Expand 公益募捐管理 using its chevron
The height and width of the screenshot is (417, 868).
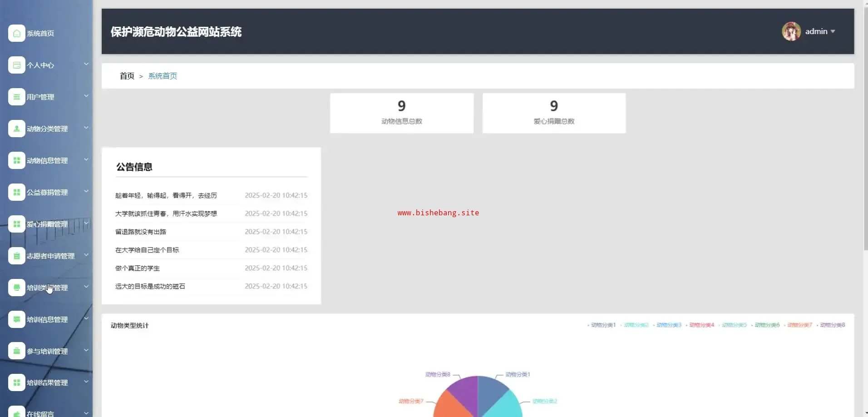pyautogui.click(x=86, y=191)
